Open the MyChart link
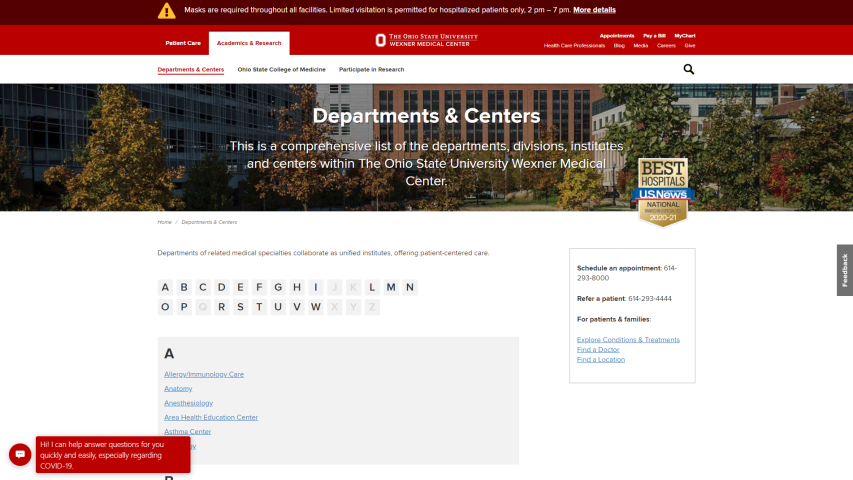This screenshot has height=480, width=853. [x=684, y=35]
